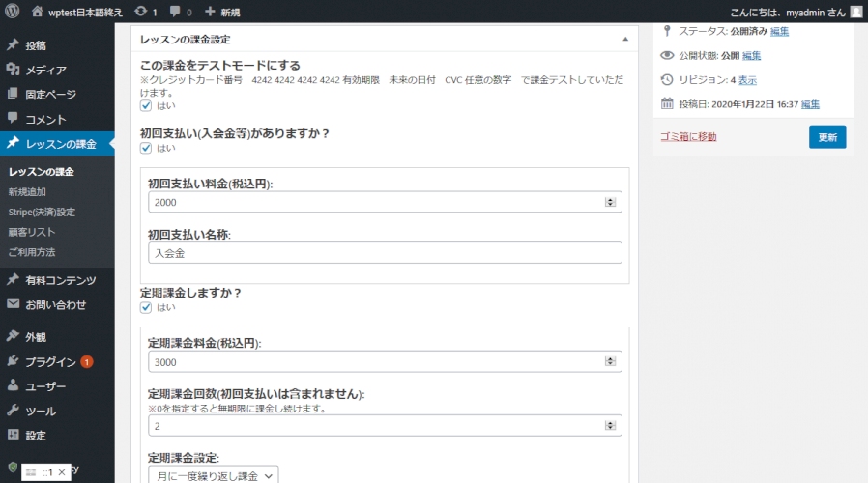
Task: Click the speech bubble icon next to コメント
Action: pyautogui.click(x=14, y=118)
